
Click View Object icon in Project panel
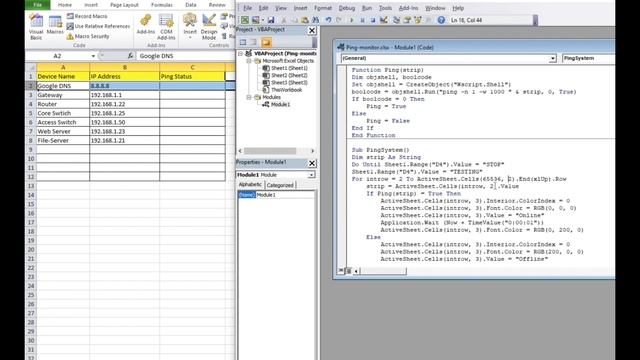pos(253,42)
